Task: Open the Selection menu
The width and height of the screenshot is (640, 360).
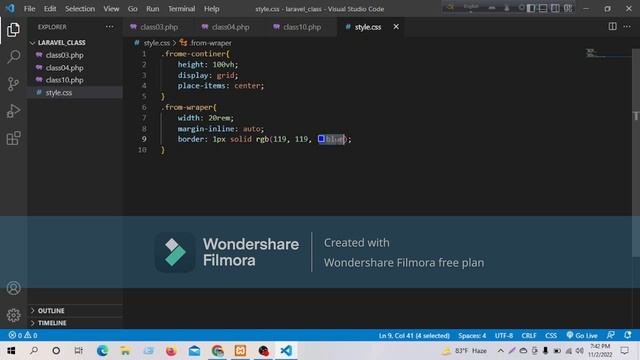Action: click(x=80, y=9)
